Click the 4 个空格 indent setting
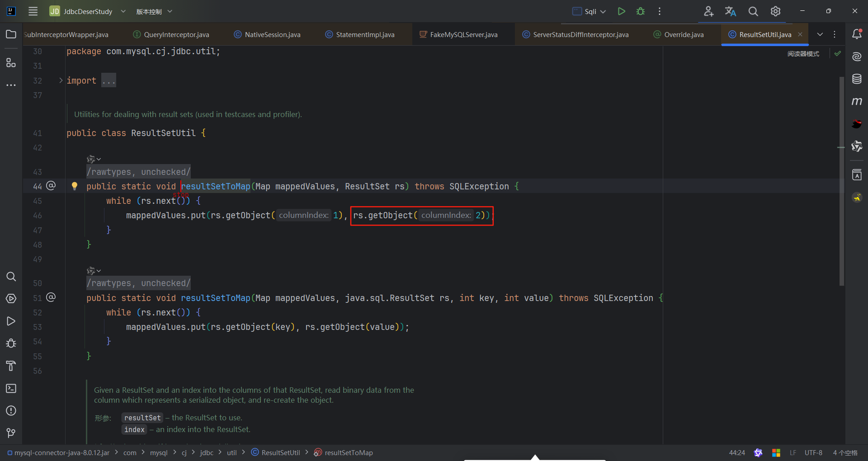Screen dimensions: 868x461 (x=845, y=452)
